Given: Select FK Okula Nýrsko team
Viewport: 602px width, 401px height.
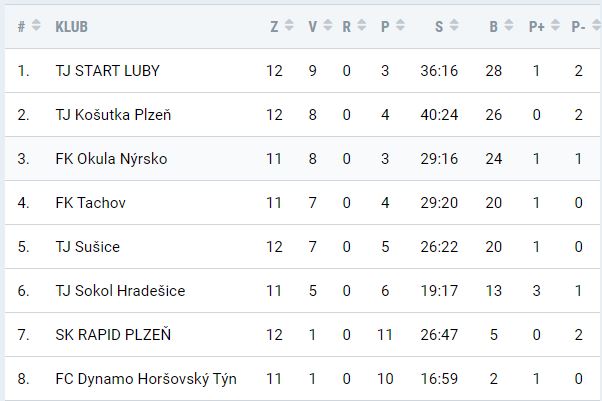Looking at the screenshot, I should click(111, 159).
